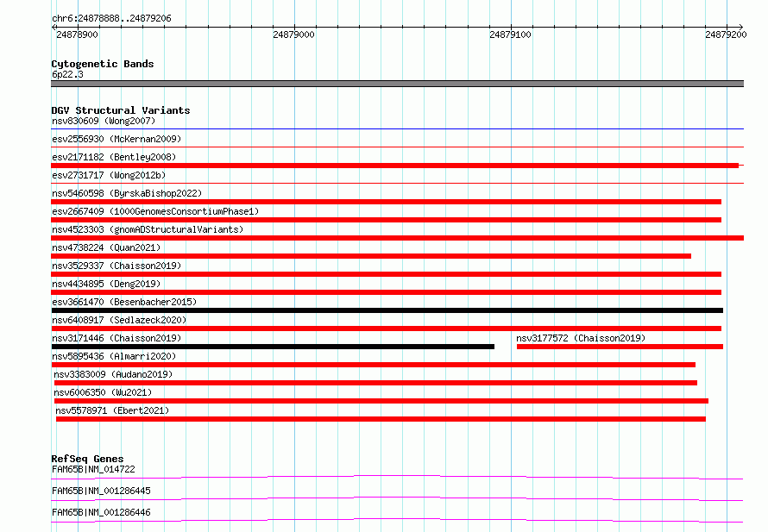Screen dimensions: 768x532
Task: Click the 24878900 ruler position label
Action: pos(77,34)
